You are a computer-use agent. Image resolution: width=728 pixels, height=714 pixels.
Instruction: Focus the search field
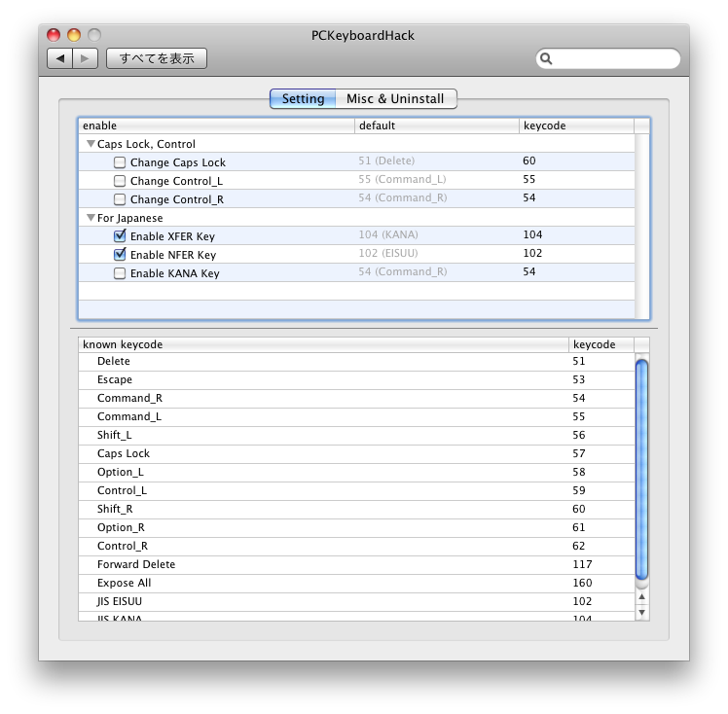click(x=607, y=58)
